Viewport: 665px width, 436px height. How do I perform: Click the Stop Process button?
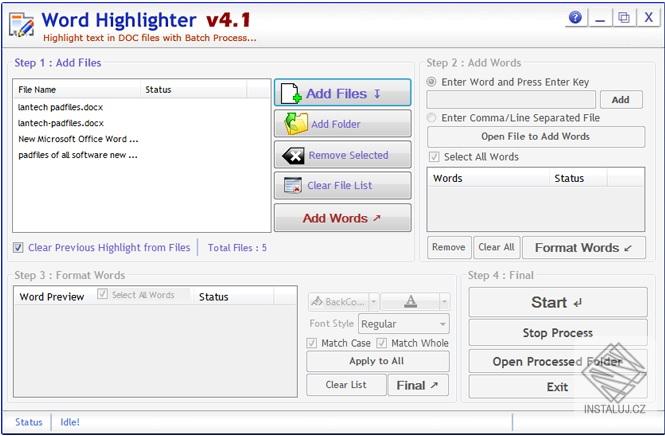(558, 333)
